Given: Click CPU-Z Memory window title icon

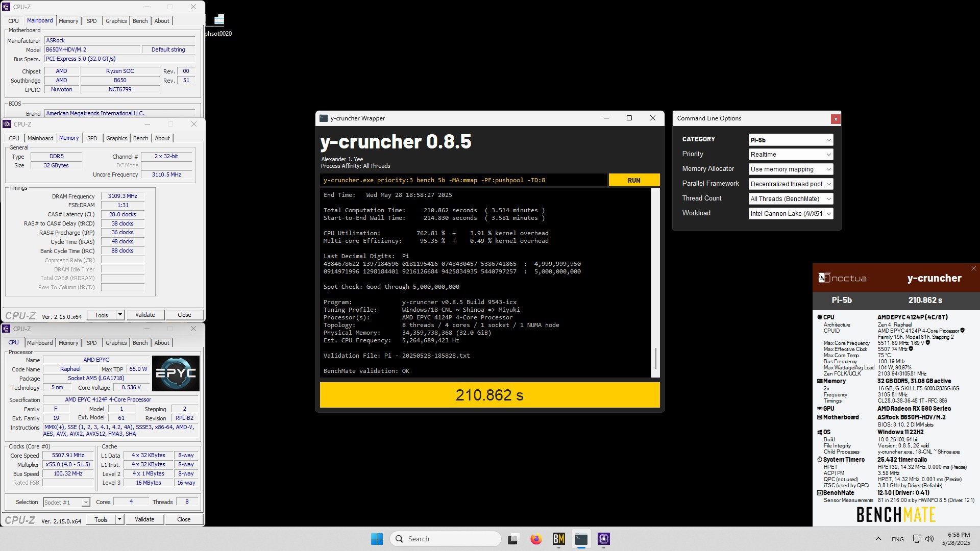Looking at the screenshot, I should click(x=7, y=124).
